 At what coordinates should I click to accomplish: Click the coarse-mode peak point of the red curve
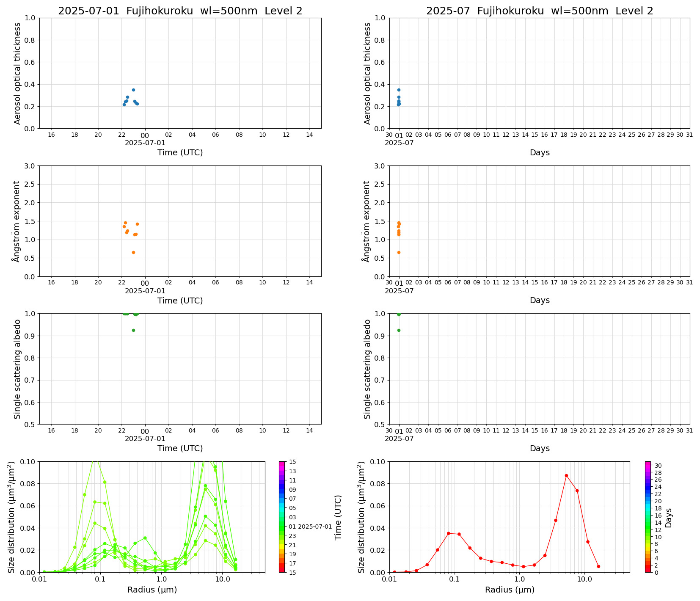coord(566,475)
